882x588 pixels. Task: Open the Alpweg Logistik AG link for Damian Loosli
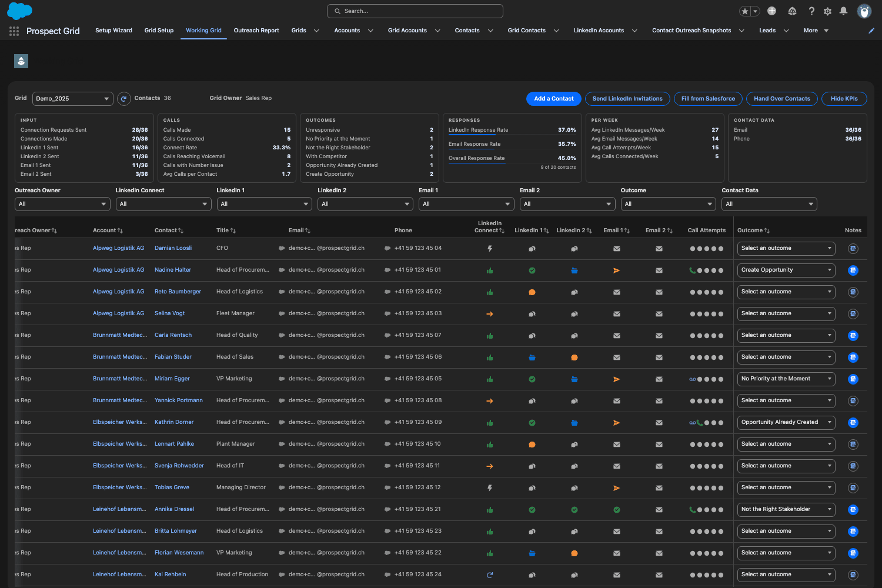(118, 248)
